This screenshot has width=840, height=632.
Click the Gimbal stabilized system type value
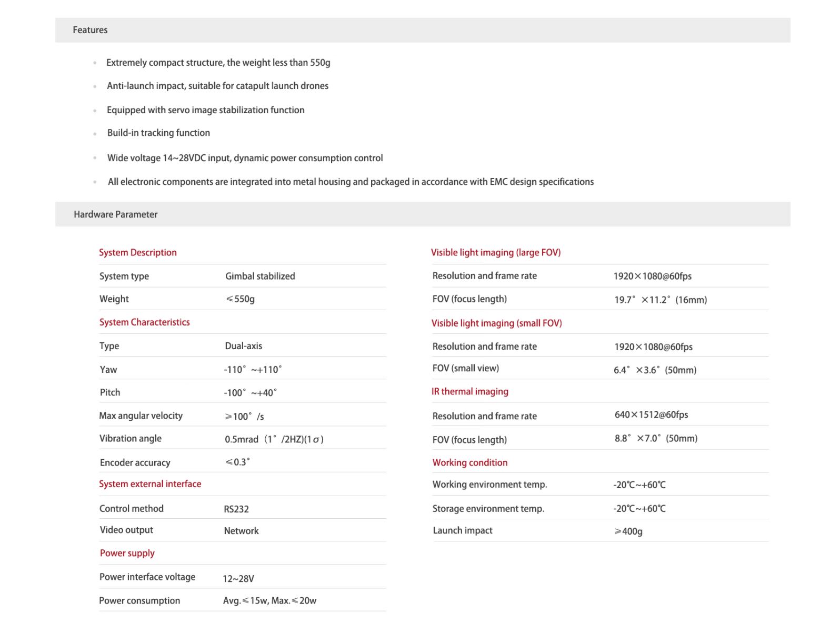[260, 276]
